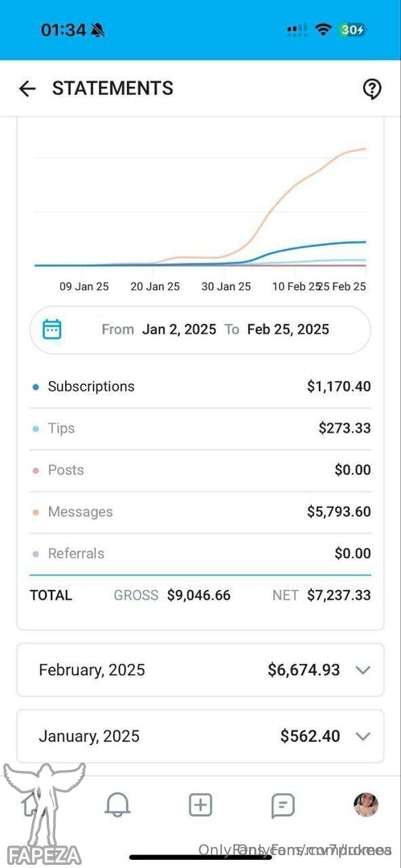Click the Feb 25, 2025 end date
401x868 pixels.
click(x=288, y=330)
